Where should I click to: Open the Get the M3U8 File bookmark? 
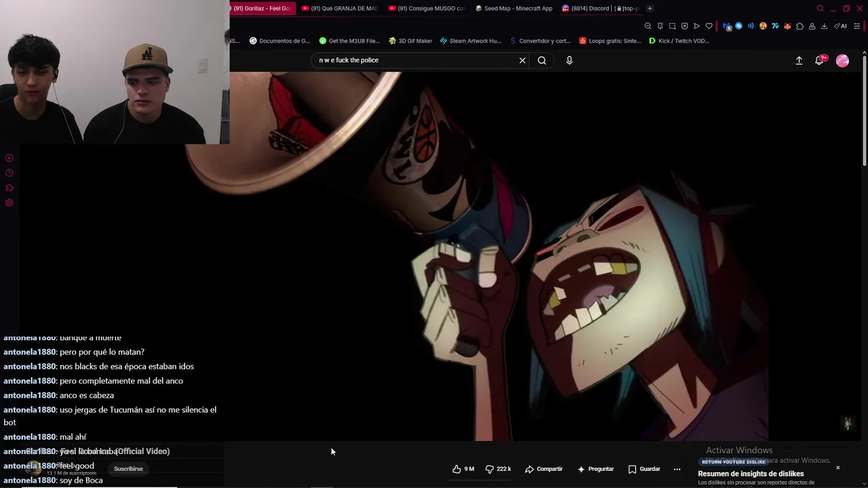point(349,41)
